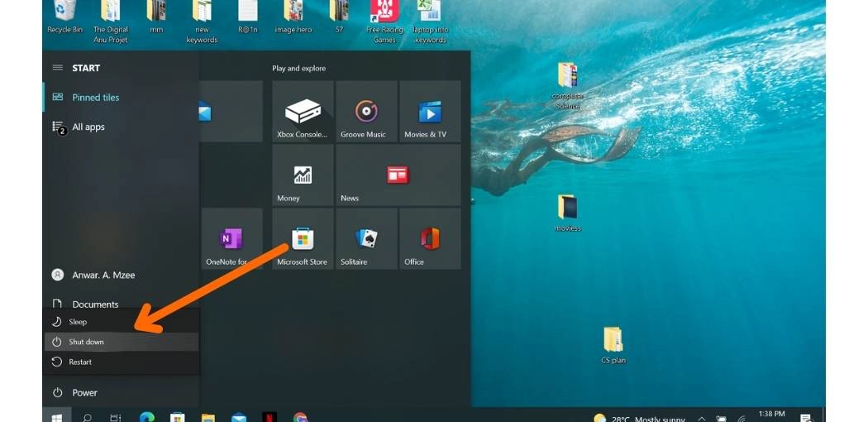The width and height of the screenshot is (868, 422).
Task: Open taskbar Search magnifier
Action: pos(87,416)
